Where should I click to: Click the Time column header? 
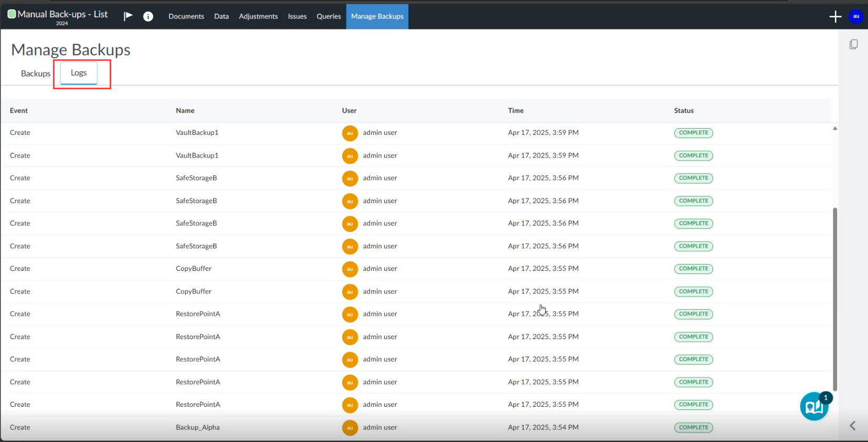[516, 111]
